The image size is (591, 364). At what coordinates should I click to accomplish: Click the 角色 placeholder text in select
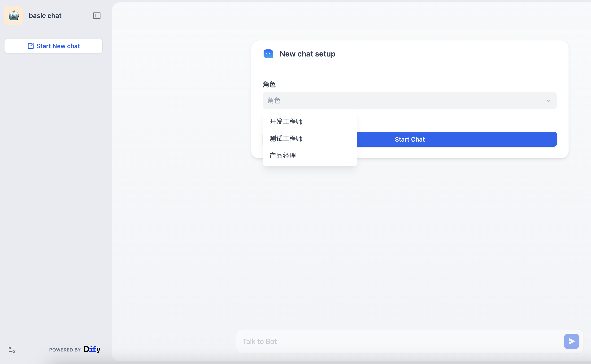pyautogui.click(x=274, y=100)
